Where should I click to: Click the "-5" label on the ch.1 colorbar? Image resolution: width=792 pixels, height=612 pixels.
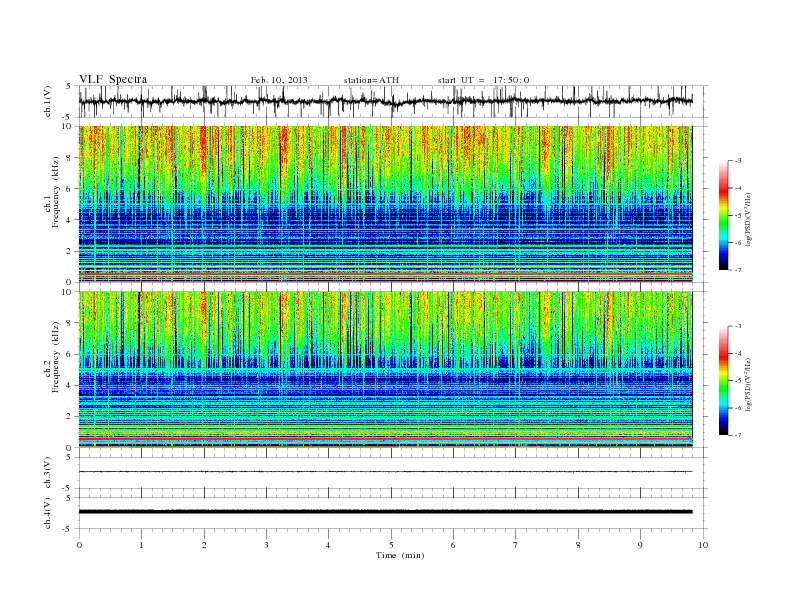pyautogui.click(x=737, y=216)
